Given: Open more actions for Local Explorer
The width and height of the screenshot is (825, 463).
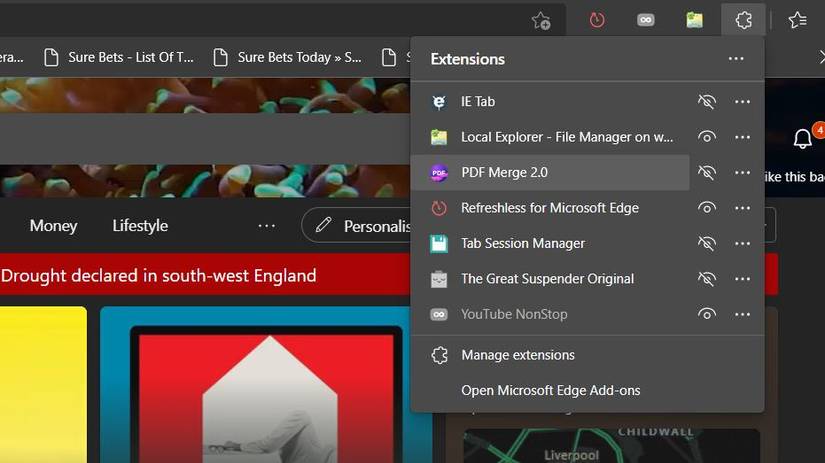Looking at the screenshot, I should (x=742, y=137).
